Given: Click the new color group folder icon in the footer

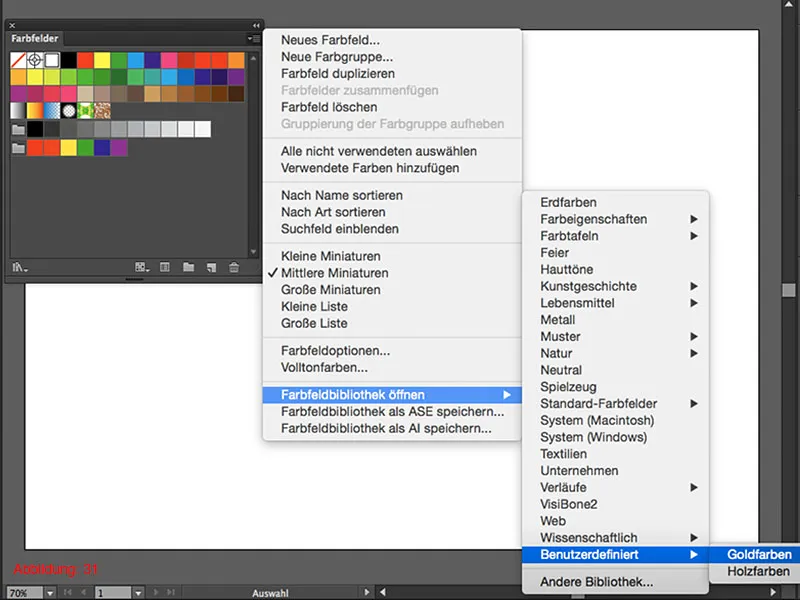Looking at the screenshot, I should 188,267.
